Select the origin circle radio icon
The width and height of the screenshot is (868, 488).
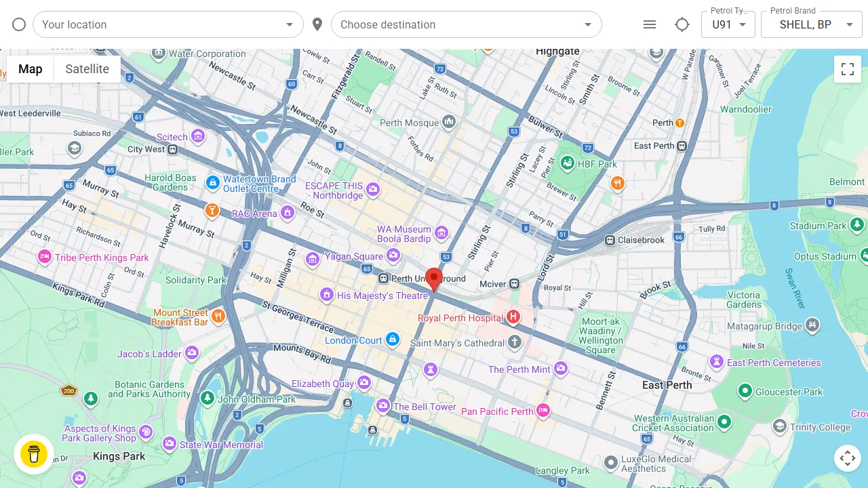pos(19,24)
